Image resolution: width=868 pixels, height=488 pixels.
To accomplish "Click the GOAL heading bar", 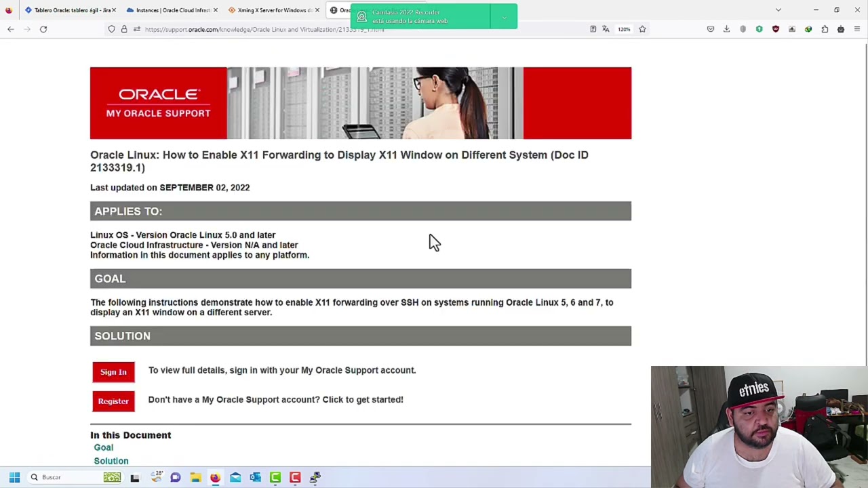I will 361,279.
